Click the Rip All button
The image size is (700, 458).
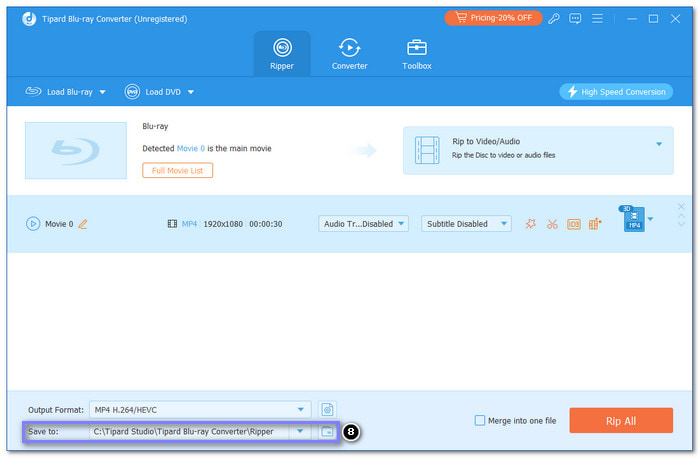pyautogui.click(x=621, y=421)
